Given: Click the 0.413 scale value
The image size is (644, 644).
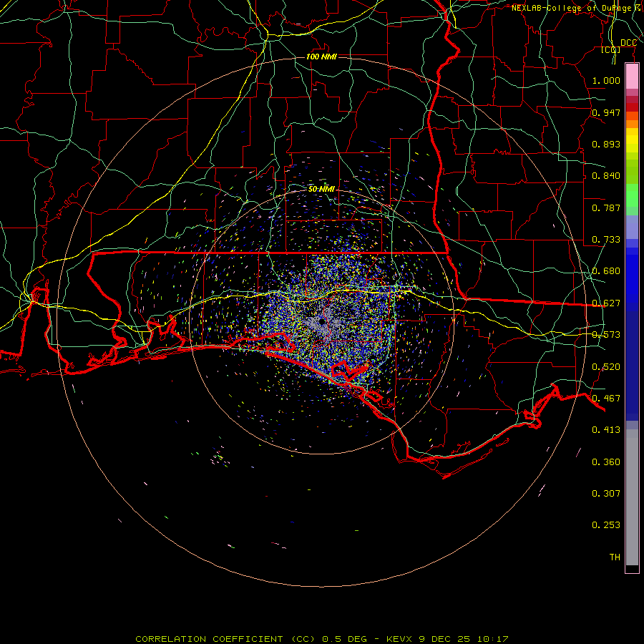Looking at the screenshot, I should pos(606,430).
